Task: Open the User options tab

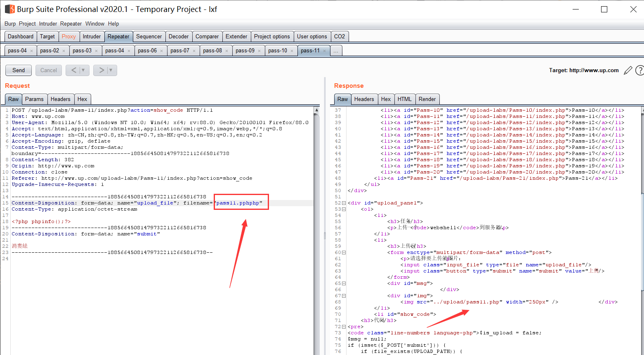Action: click(x=312, y=36)
